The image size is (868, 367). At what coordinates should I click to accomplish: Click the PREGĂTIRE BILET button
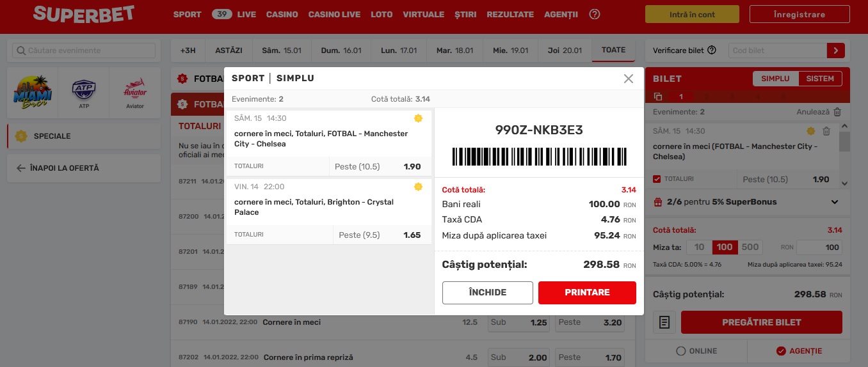(762, 322)
